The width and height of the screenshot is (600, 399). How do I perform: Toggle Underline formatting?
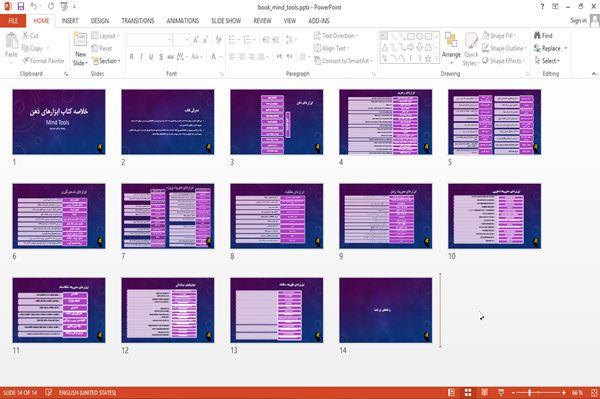151,57
